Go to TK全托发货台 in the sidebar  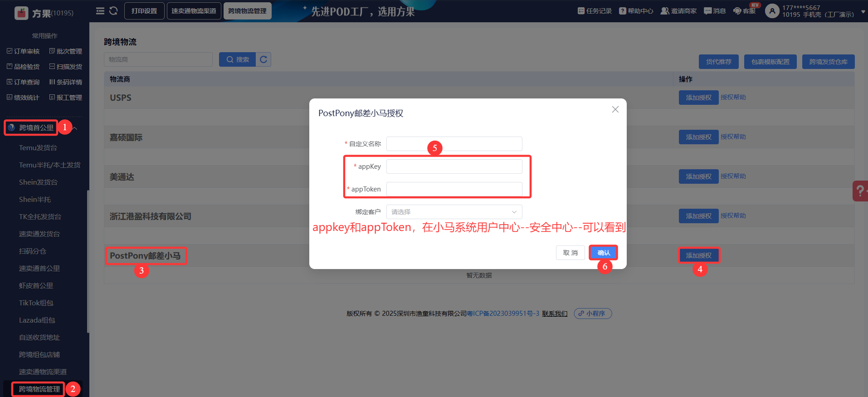pyautogui.click(x=40, y=217)
